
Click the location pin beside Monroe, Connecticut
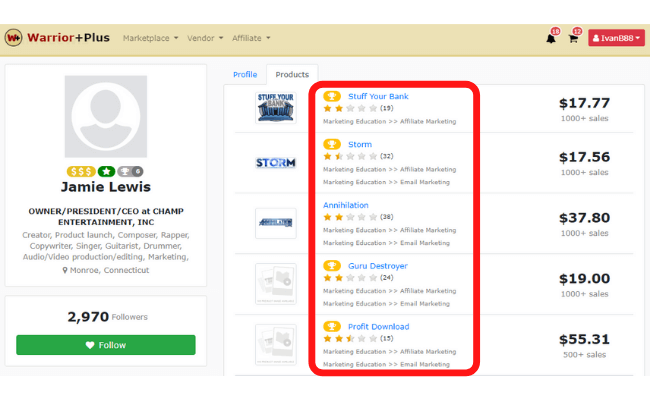coord(65,270)
